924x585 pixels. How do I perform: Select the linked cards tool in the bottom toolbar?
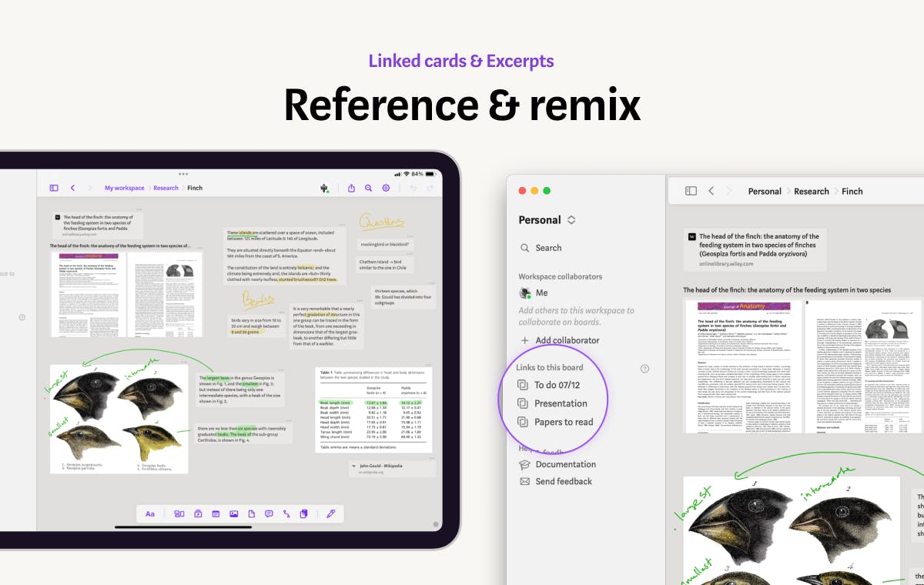[304, 513]
